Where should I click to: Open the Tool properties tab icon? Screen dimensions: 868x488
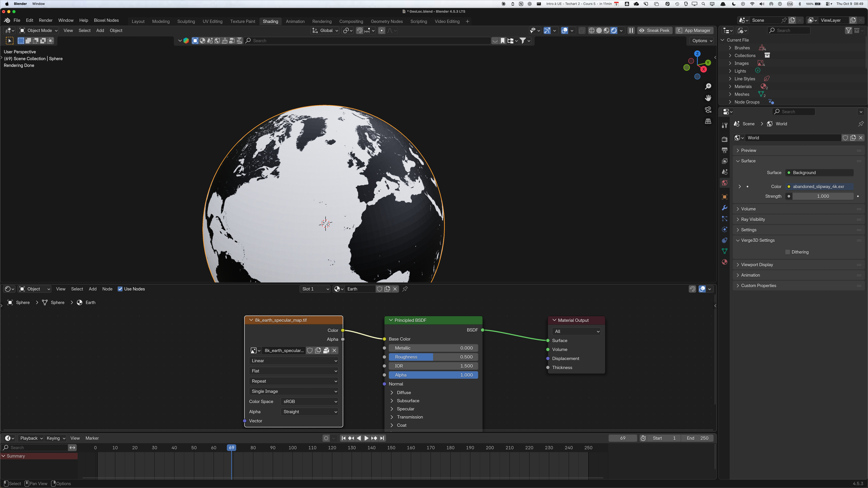click(724, 125)
